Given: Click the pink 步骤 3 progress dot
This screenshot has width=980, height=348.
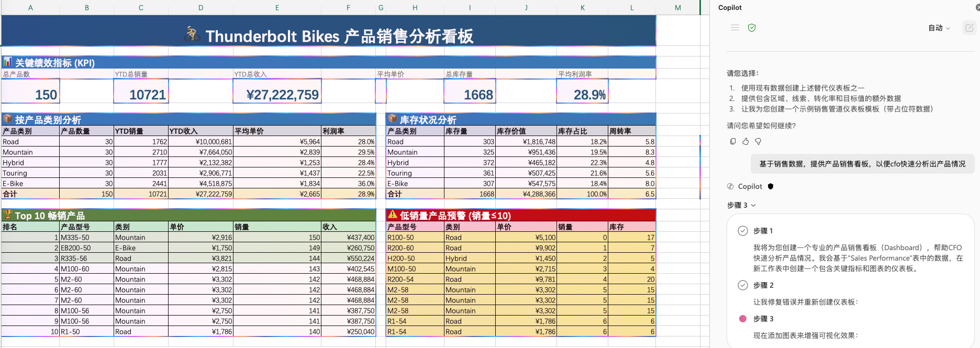Looking at the screenshot, I should tap(742, 319).
